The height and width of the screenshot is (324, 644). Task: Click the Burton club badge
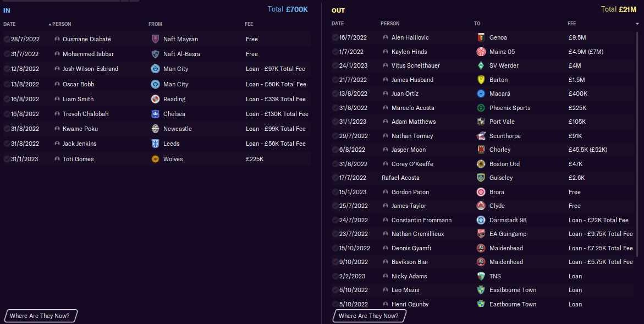(x=481, y=80)
